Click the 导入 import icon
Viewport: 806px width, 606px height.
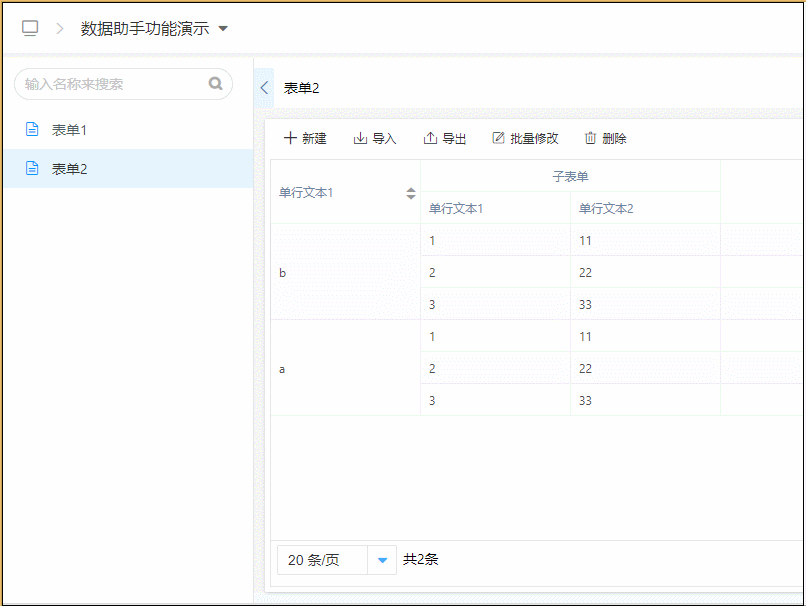(x=360, y=138)
